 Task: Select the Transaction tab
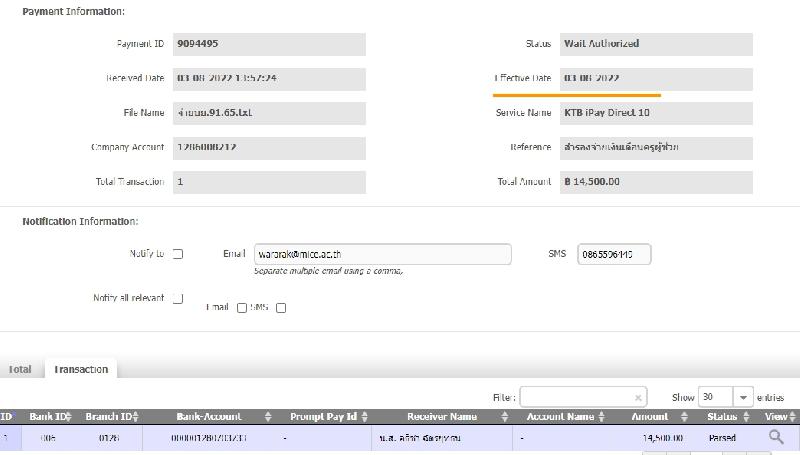pos(81,369)
